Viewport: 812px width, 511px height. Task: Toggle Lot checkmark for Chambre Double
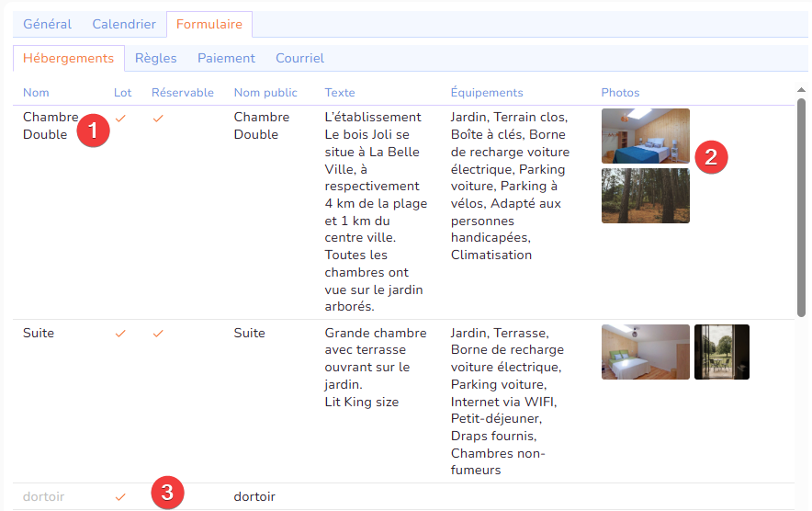click(x=120, y=118)
